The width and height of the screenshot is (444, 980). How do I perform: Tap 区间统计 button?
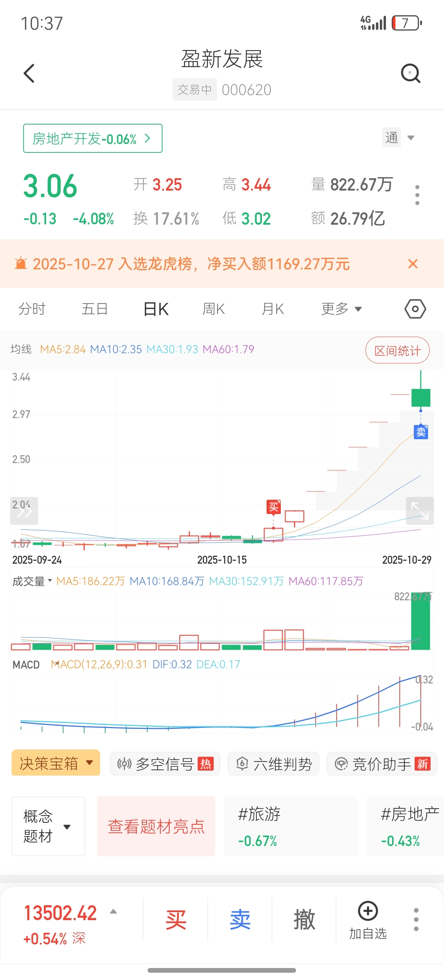pyautogui.click(x=398, y=350)
